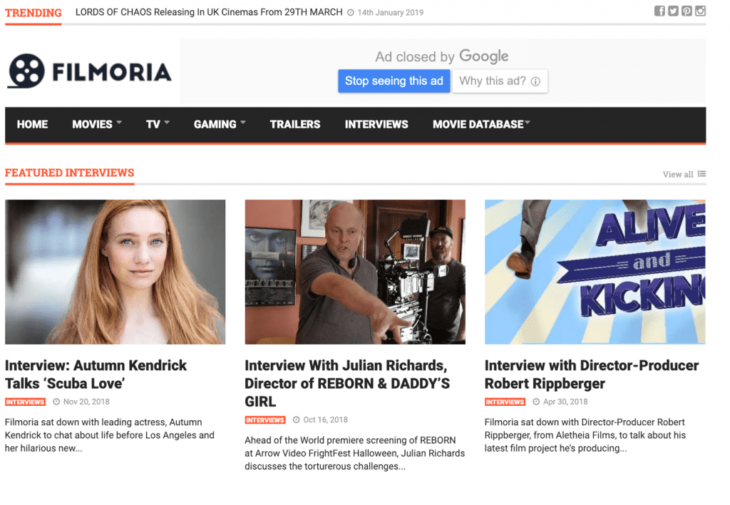Click the list icon beside View all
This screenshot has width=730, height=505.
pos(702,174)
